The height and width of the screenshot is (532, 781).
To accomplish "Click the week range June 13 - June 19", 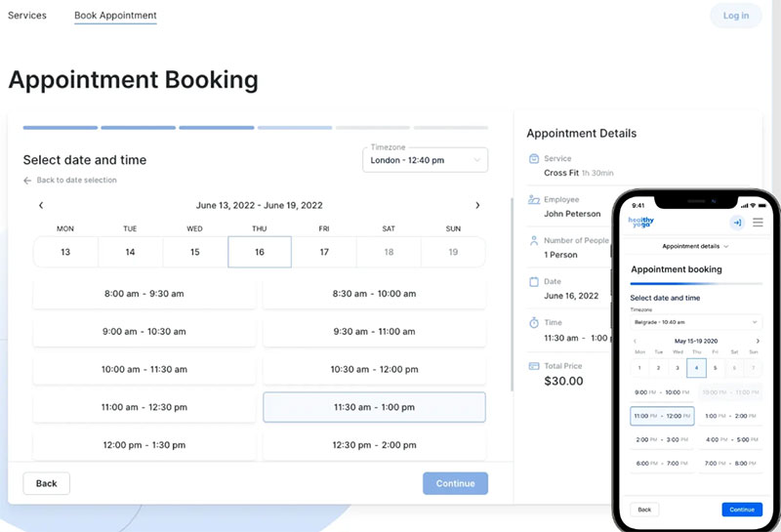I will coord(259,205).
